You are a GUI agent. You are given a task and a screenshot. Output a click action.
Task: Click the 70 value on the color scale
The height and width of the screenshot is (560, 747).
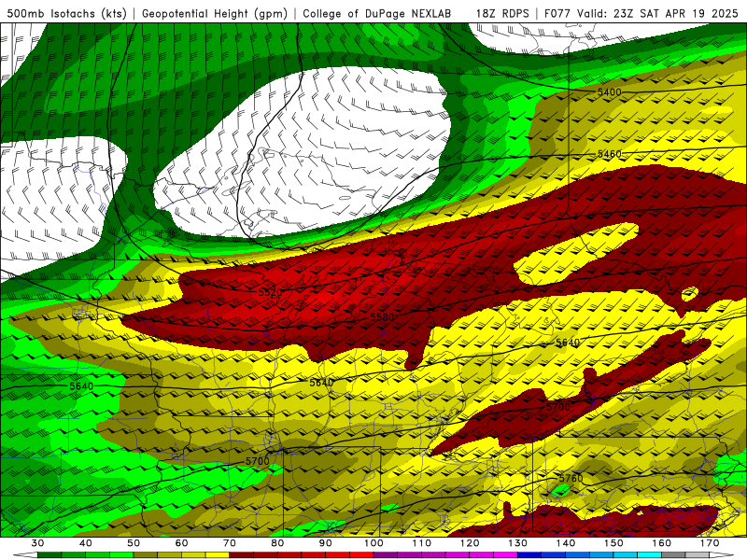(x=230, y=543)
